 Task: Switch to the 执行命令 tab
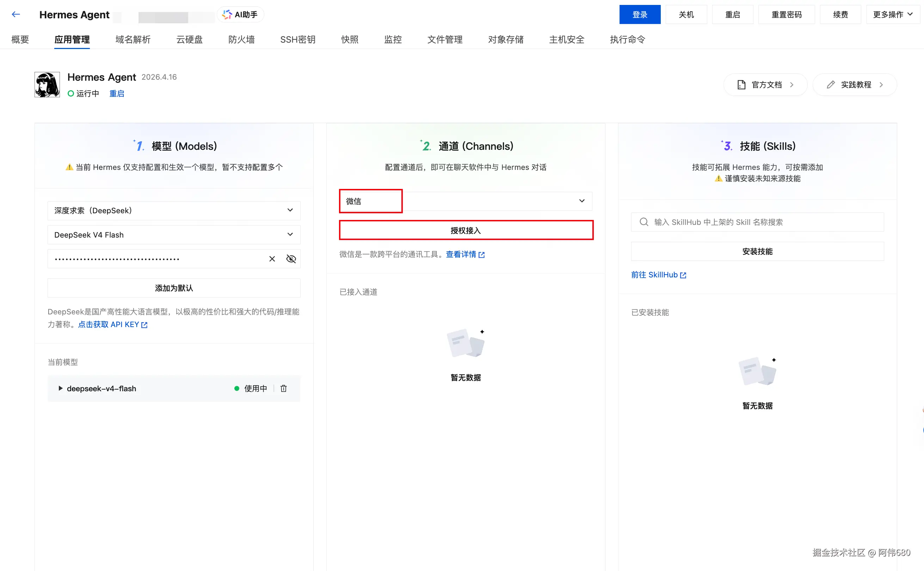(x=628, y=39)
